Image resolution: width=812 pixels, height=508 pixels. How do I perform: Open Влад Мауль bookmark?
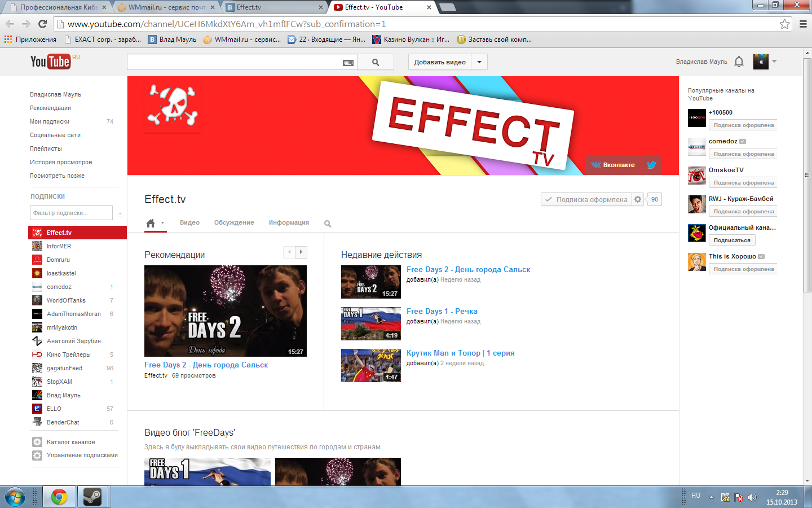[172, 40]
